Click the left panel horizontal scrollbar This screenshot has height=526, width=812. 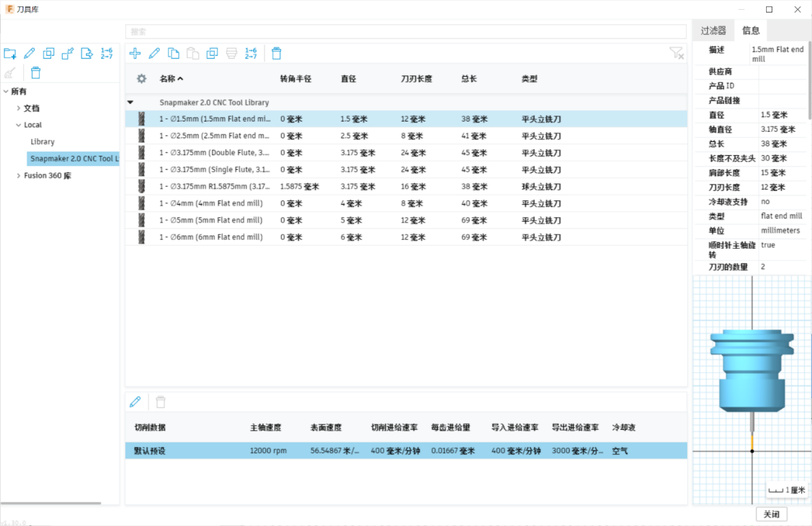(x=50, y=503)
